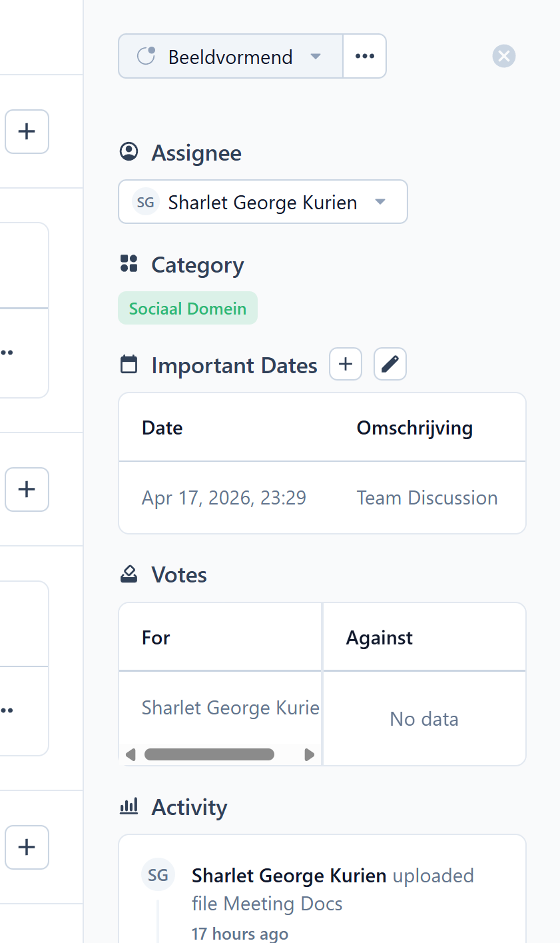The width and height of the screenshot is (560, 943).
Task: Click the horizontal scrollbar in the For column
Action: (x=209, y=754)
